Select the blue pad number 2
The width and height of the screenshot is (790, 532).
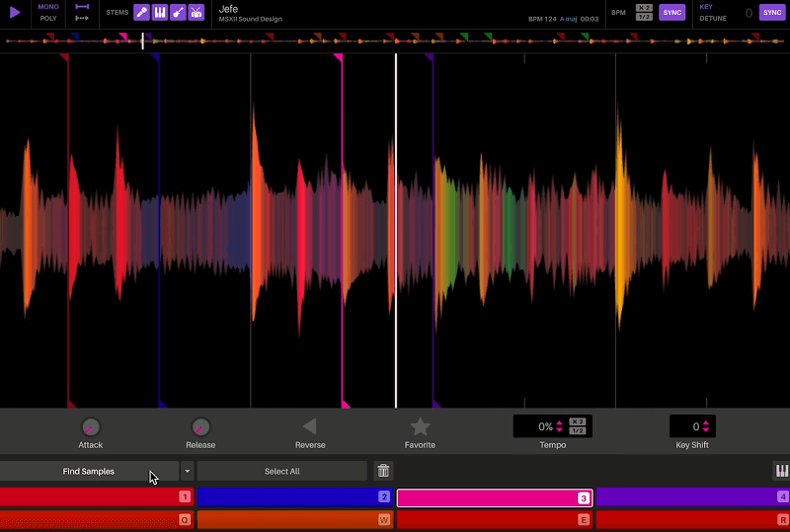[x=294, y=497]
